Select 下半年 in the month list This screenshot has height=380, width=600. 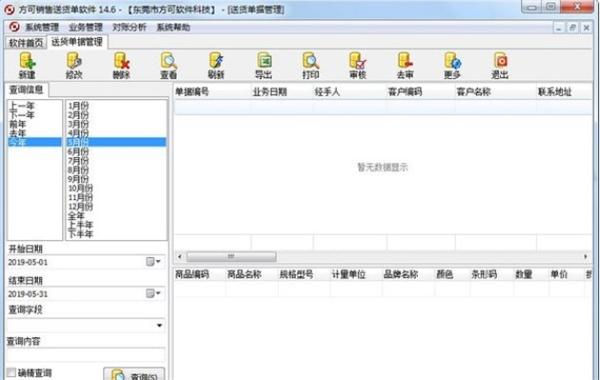tap(117, 234)
